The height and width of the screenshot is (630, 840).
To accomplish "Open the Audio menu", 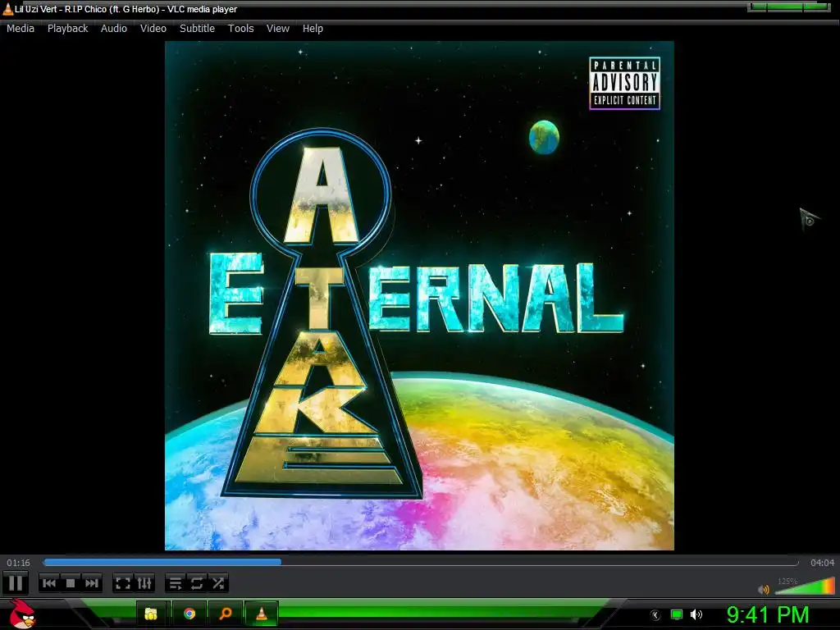I will (113, 29).
